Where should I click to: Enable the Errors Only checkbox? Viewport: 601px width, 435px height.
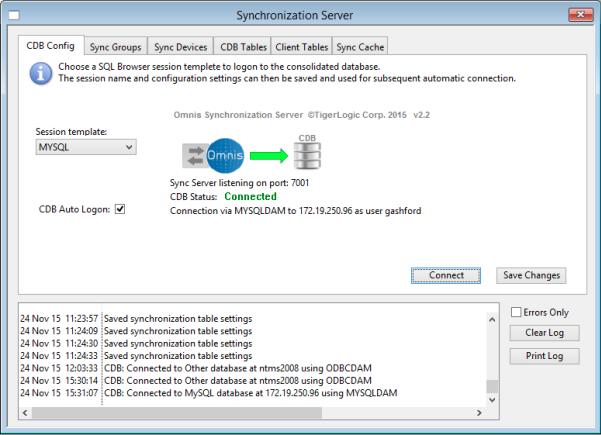point(516,312)
